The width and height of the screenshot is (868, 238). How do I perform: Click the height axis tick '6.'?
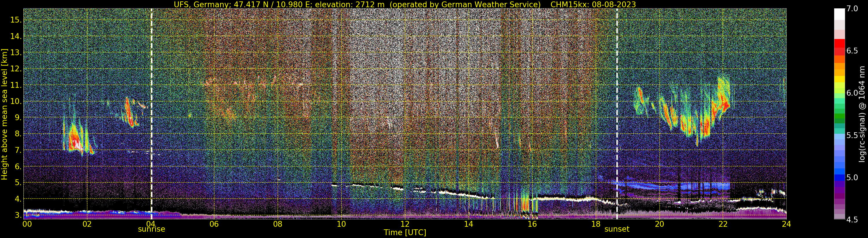click(x=18, y=167)
